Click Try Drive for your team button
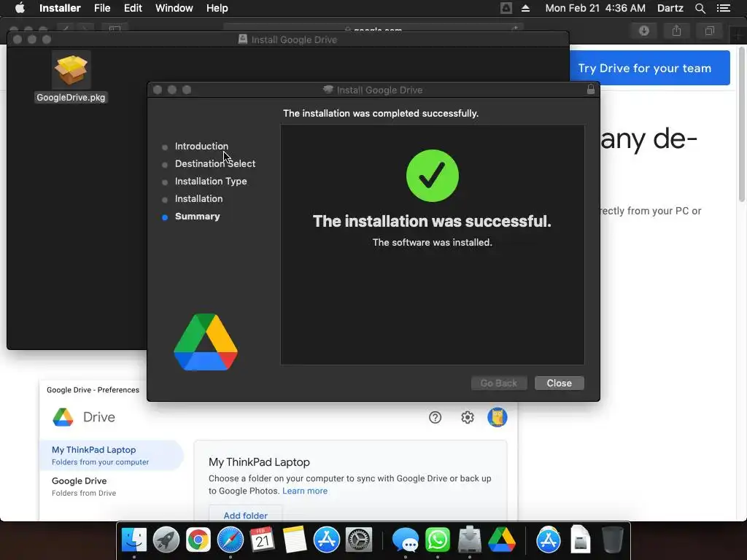The height and width of the screenshot is (560, 747). pos(649,68)
